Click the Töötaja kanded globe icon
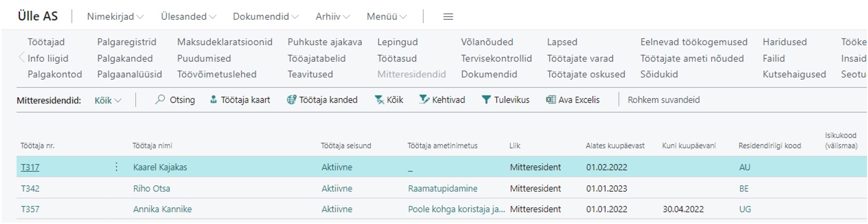This screenshot has width=868, height=224. (292, 100)
